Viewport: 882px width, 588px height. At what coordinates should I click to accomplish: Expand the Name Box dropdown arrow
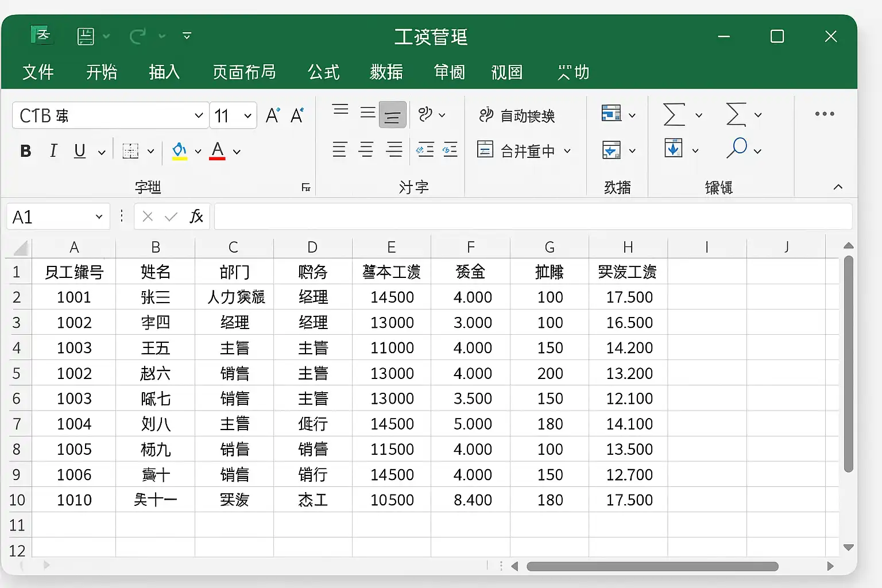coord(99,216)
